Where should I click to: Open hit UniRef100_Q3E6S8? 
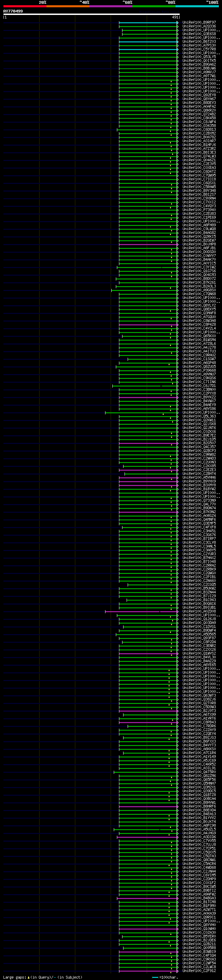(x=199, y=34)
